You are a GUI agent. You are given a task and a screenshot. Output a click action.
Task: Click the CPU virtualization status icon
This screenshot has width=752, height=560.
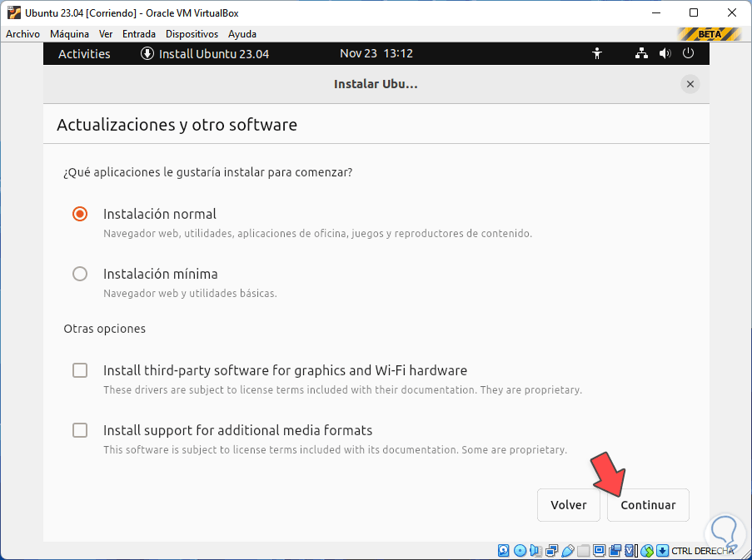[630, 550]
